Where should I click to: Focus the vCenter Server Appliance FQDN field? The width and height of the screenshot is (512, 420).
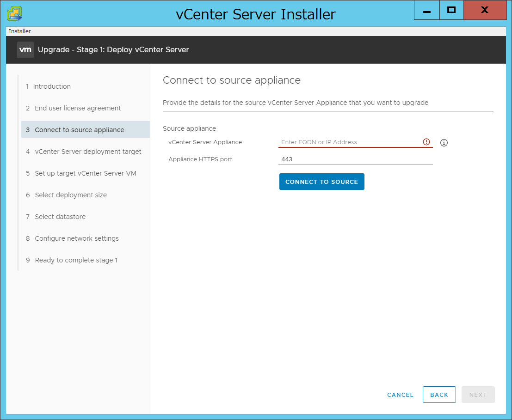[355, 142]
